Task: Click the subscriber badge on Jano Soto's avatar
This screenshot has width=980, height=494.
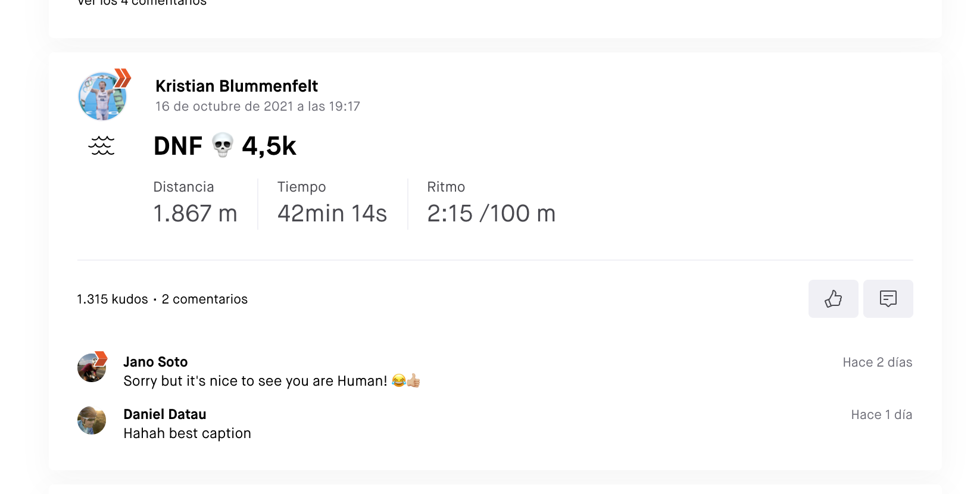Action: pos(101,358)
